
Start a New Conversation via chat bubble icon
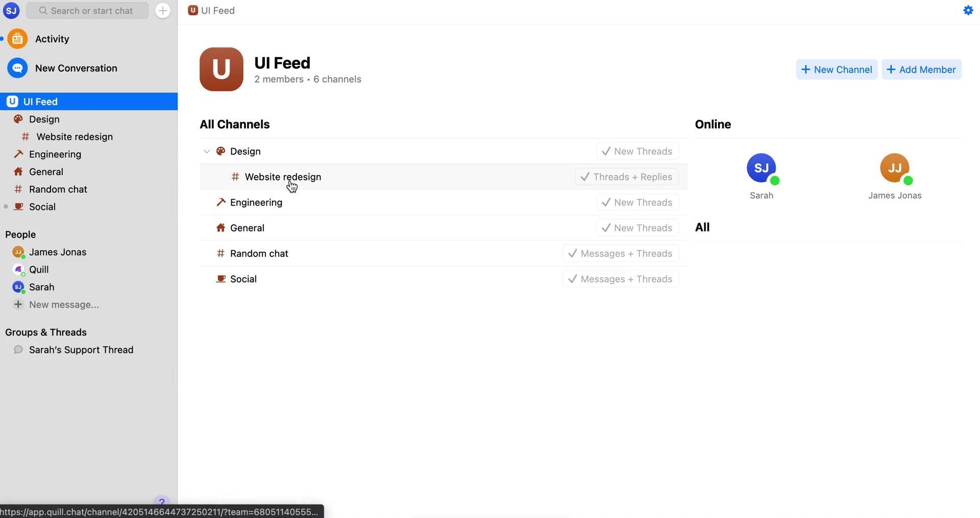(17, 68)
